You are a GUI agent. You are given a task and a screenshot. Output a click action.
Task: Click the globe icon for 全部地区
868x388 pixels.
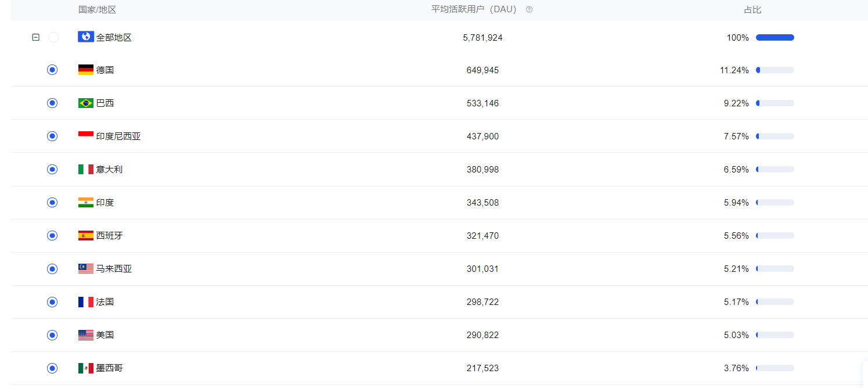pos(85,37)
